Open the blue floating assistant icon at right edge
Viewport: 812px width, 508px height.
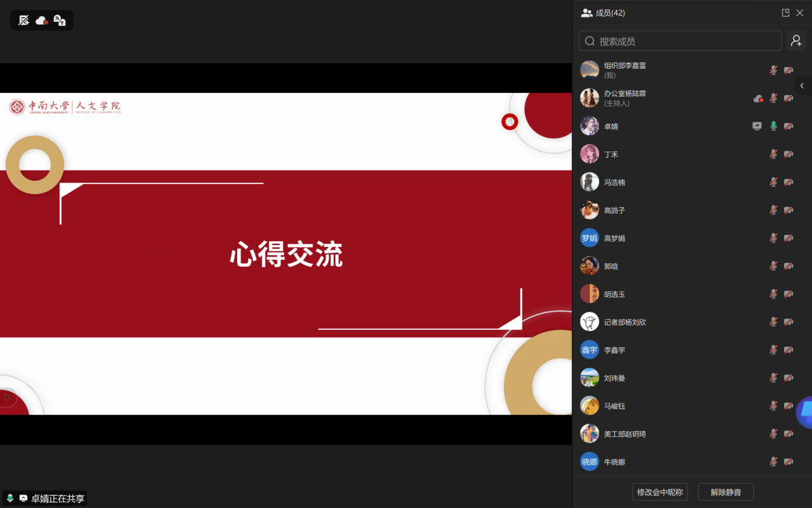[x=805, y=411]
